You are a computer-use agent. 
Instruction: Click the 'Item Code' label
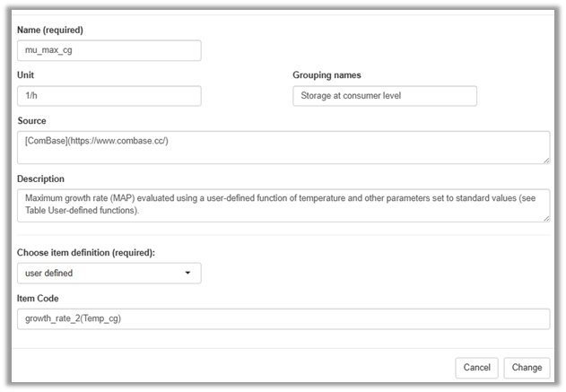[38, 298]
